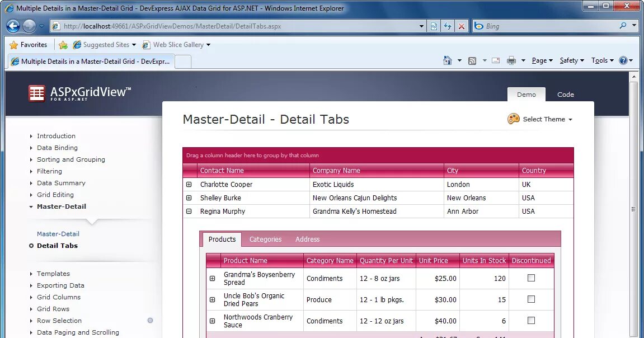This screenshot has width=644, height=338.
Task: Open the new blank browser tab button
Action: click(x=183, y=62)
